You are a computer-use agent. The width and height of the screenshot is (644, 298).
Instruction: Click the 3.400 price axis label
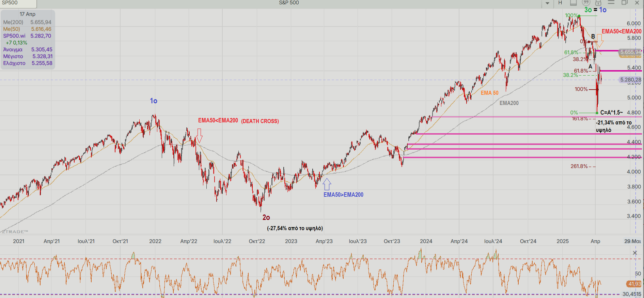[634, 216]
